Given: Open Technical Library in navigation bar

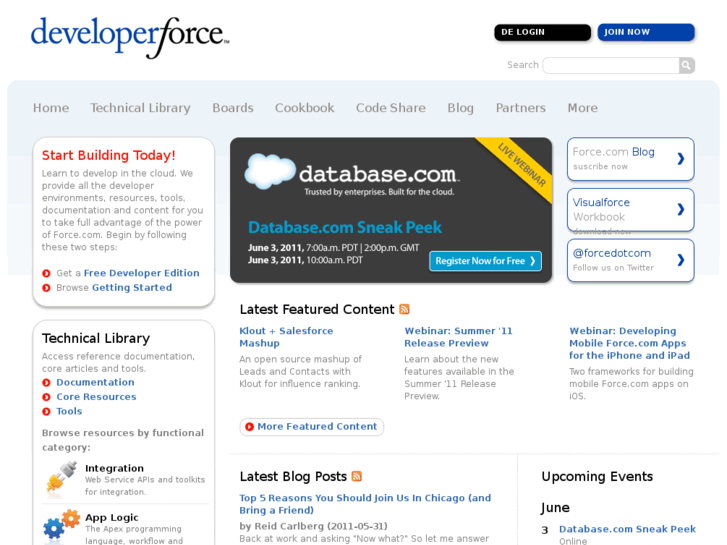Looking at the screenshot, I should [140, 108].
